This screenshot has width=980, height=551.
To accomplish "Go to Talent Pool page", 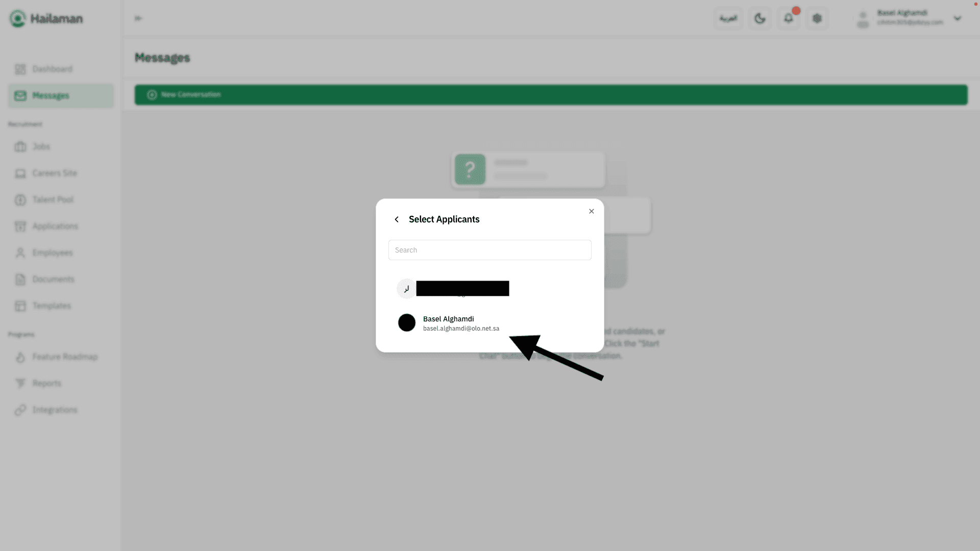I will (x=53, y=199).
